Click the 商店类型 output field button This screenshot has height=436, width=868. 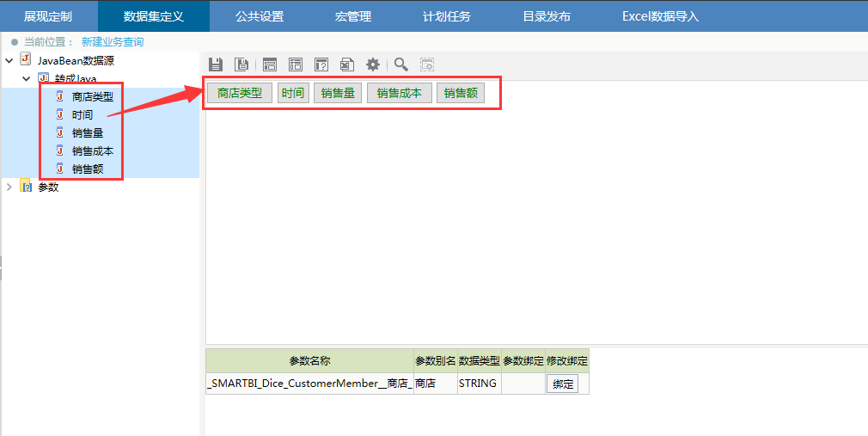(240, 93)
